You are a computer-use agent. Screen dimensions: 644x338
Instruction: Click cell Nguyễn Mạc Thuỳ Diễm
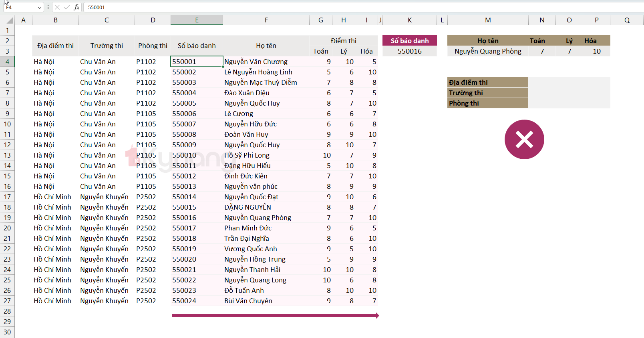point(266,82)
